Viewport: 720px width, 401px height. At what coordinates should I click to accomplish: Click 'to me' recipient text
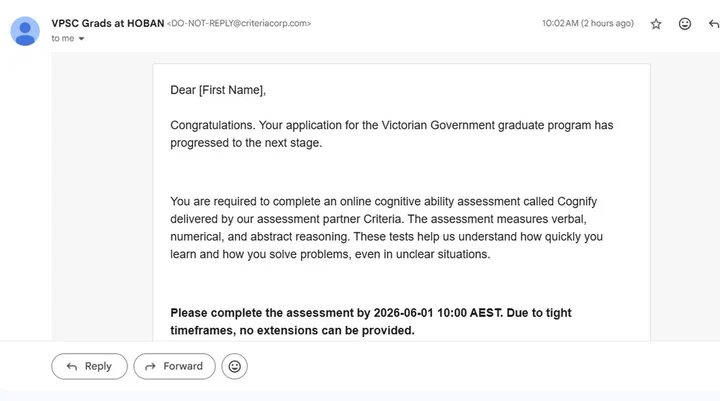(x=62, y=39)
